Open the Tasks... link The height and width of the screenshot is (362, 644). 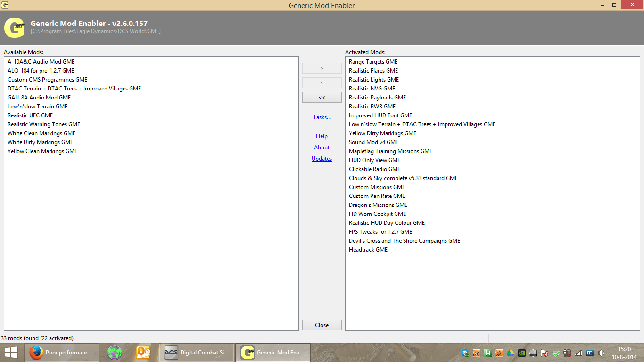click(x=322, y=117)
